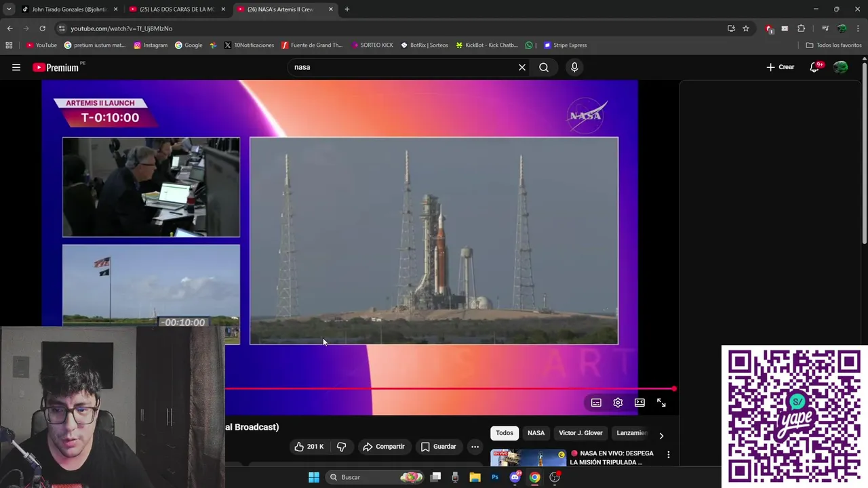Screen dimensions: 868x488
Task: Open the 10Notificaciones X bookmark
Action: (x=249, y=45)
